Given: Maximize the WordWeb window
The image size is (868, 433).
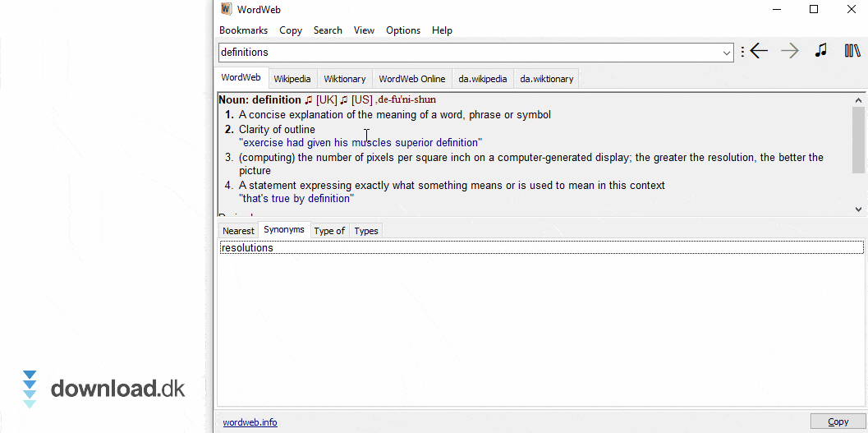Looking at the screenshot, I should pos(813,9).
